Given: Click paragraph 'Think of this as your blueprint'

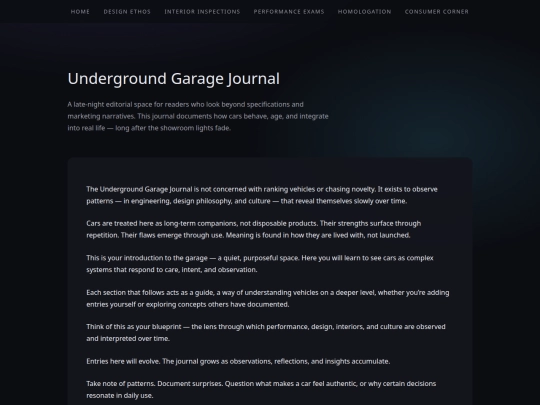Looking at the screenshot, I should [x=266, y=333].
